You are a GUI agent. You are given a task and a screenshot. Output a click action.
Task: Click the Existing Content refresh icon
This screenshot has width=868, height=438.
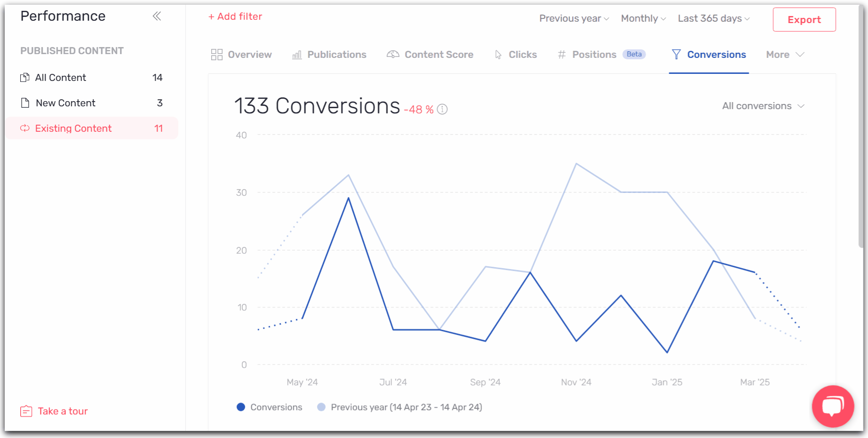pos(25,128)
